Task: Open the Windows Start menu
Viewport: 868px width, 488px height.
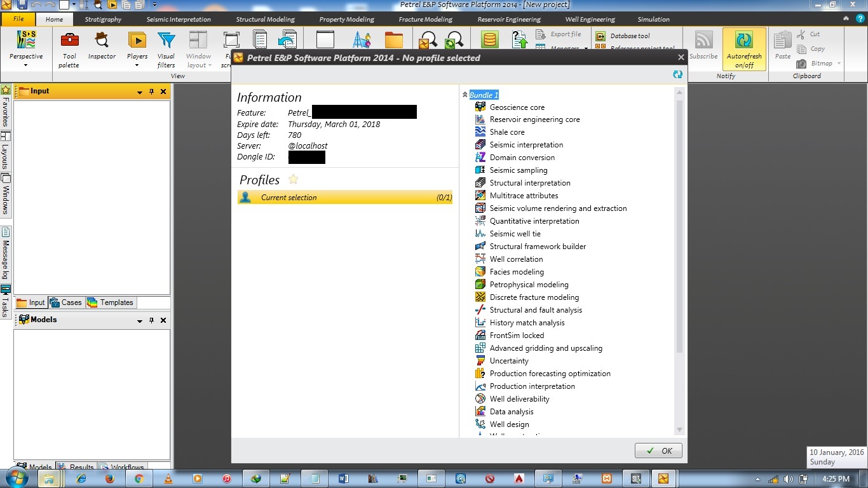Action: pos(18,478)
